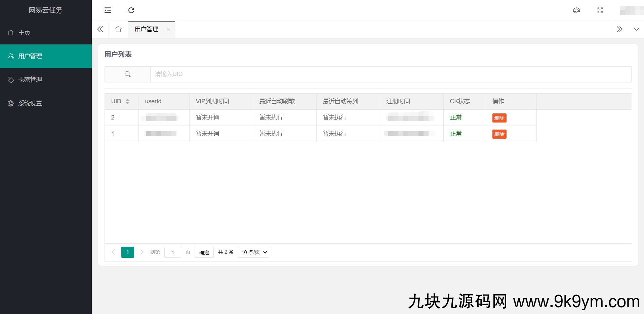
Task: Open the 10 条/页 page size dropdown
Action: (x=253, y=252)
